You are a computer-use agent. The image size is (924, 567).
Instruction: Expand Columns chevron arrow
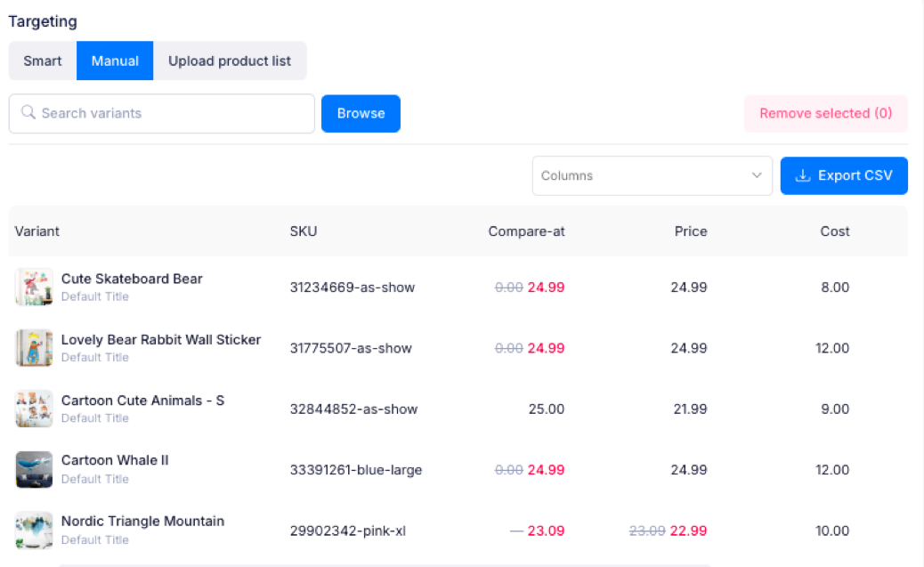757,175
